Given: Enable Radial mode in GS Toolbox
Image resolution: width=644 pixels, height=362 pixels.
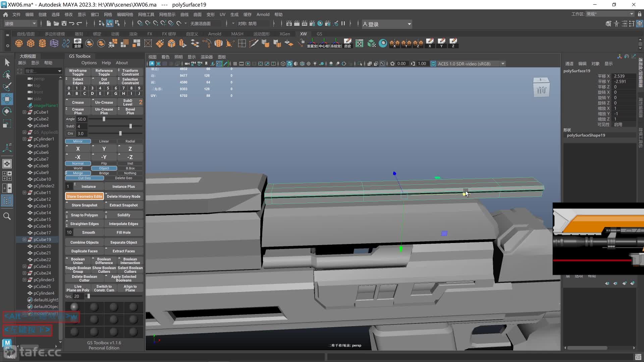Looking at the screenshot, I should pyautogui.click(x=130, y=141).
